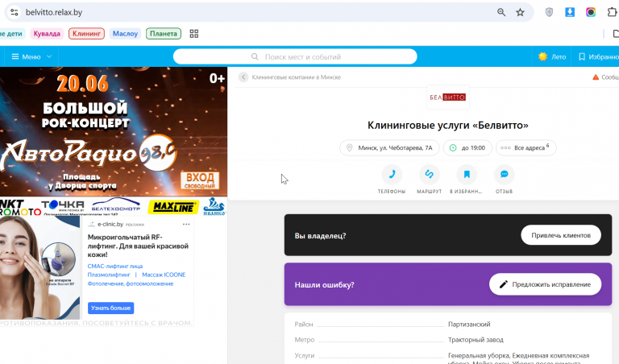Bookmark this page with the star icon

[x=521, y=12]
